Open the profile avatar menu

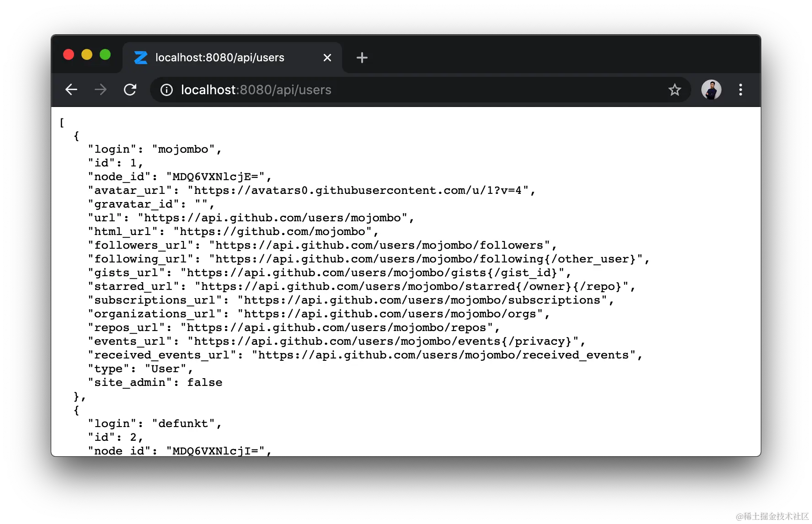point(711,90)
